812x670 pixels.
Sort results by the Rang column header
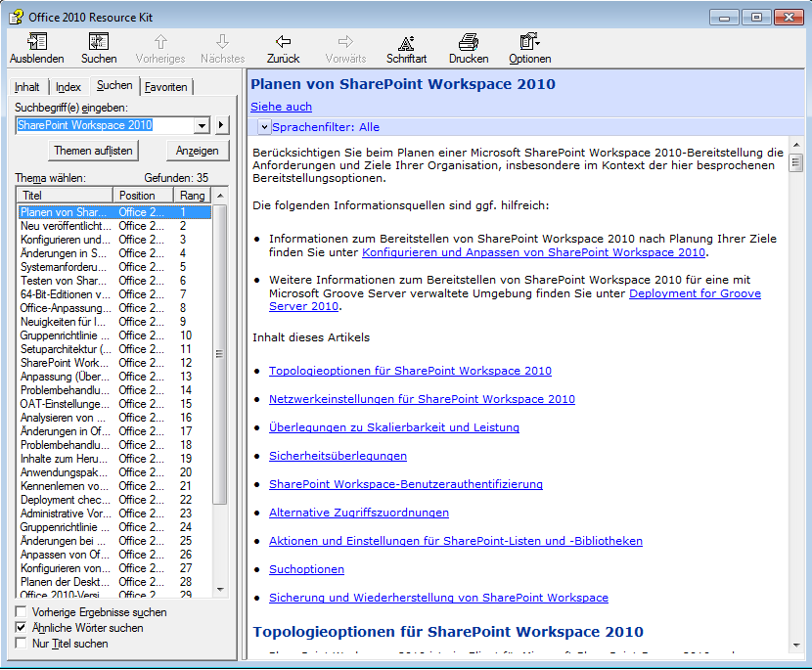[192, 196]
